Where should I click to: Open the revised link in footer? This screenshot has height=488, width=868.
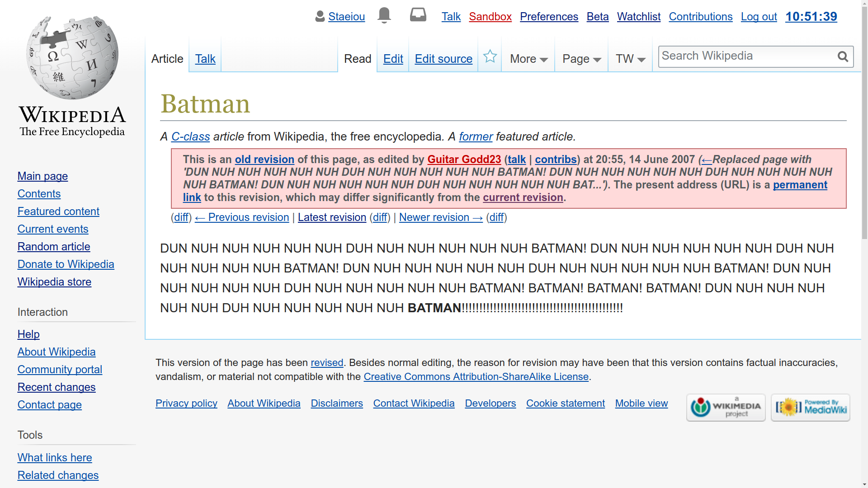tap(327, 363)
